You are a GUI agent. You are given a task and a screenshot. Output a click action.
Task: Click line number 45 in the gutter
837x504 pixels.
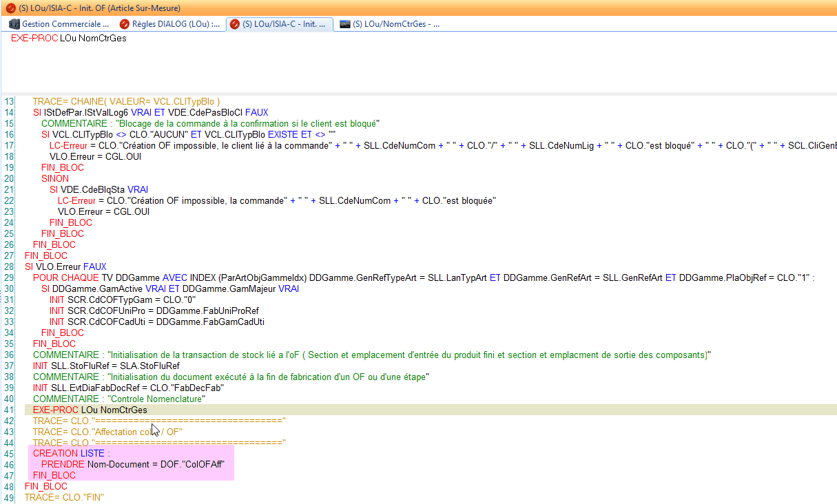9,453
